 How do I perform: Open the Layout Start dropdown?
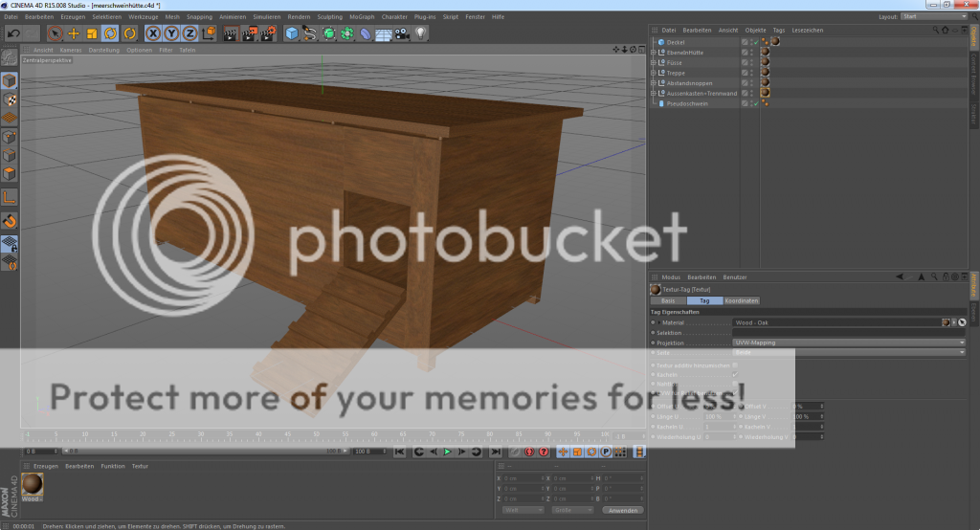click(934, 17)
